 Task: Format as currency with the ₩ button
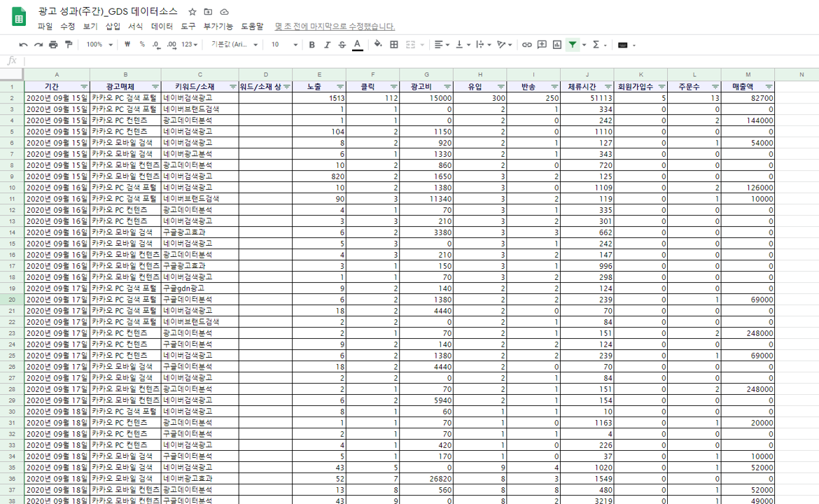coord(127,45)
